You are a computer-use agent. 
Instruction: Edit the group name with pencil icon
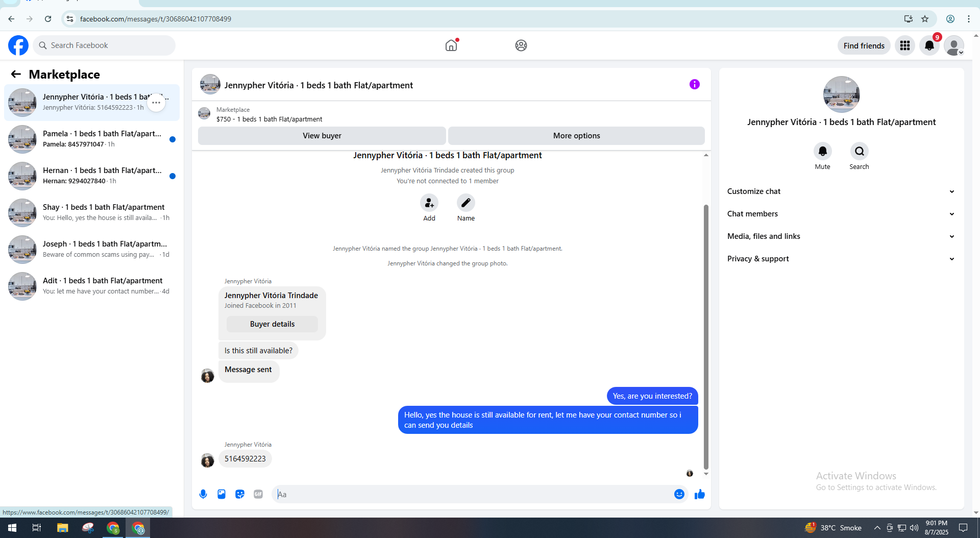pos(466,203)
